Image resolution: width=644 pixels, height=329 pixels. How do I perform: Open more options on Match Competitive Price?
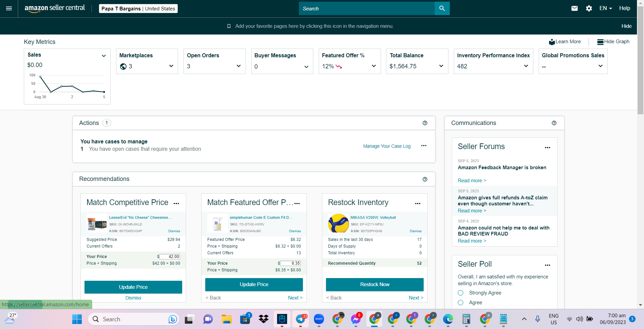pyautogui.click(x=176, y=203)
